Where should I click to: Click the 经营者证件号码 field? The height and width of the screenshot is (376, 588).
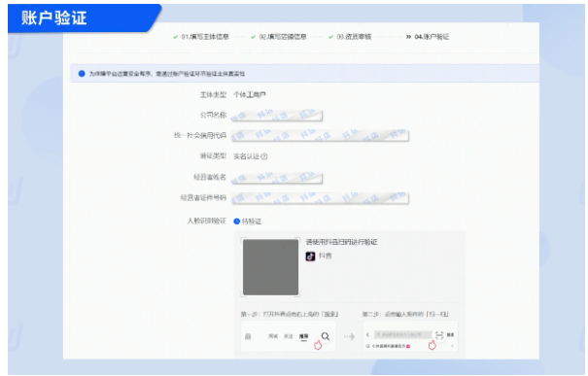(320, 198)
